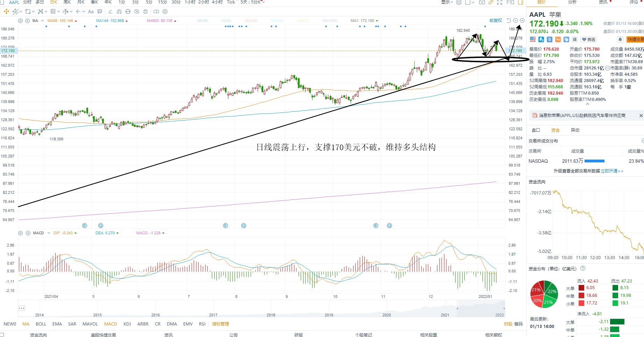
Task: Zoom in chart with plus icon
Action: [x=522, y=21]
